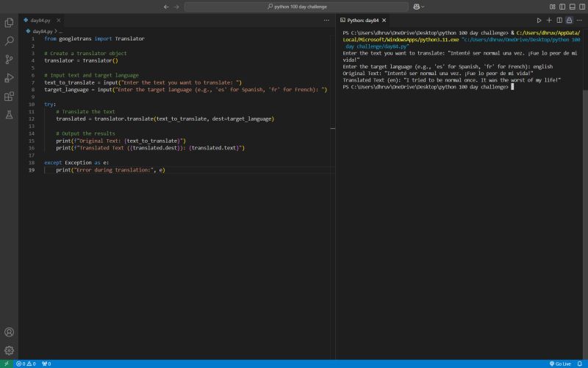This screenshot has width=588, height=368.
Task: Open the Extensions view
Action: point(9,96)
